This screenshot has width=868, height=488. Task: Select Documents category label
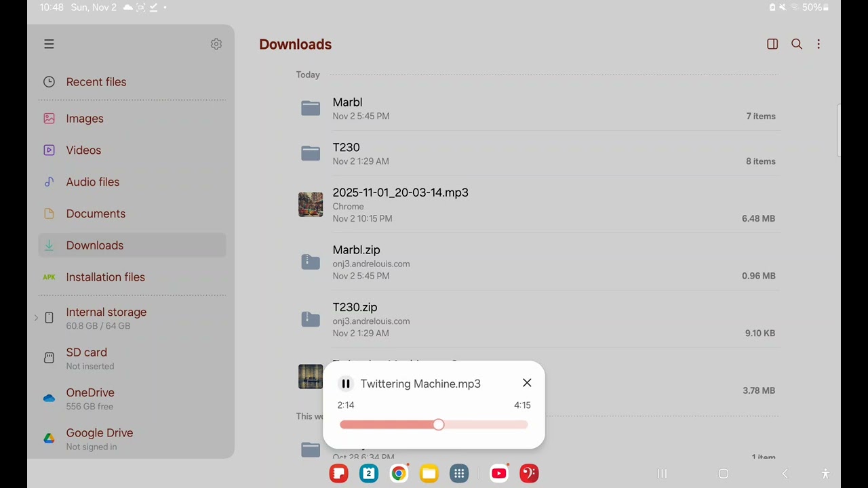click(x=96, y=213)
